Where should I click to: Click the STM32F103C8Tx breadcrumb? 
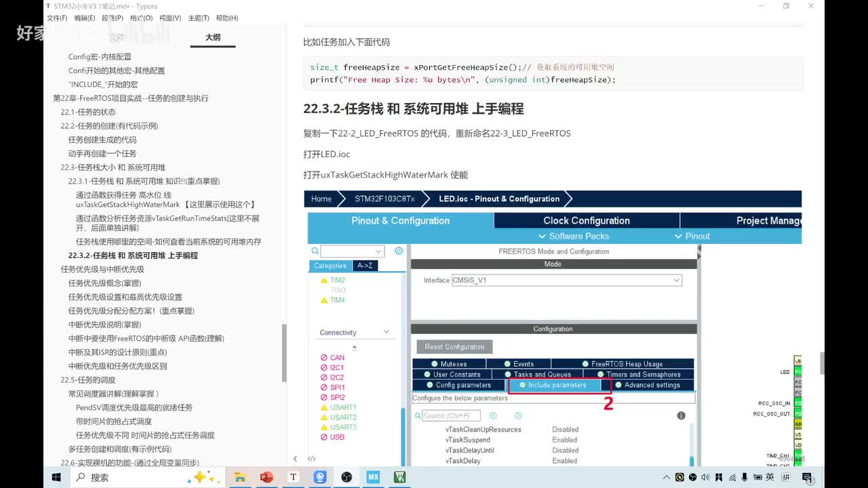pyautogui.click(x=383, y=199)
